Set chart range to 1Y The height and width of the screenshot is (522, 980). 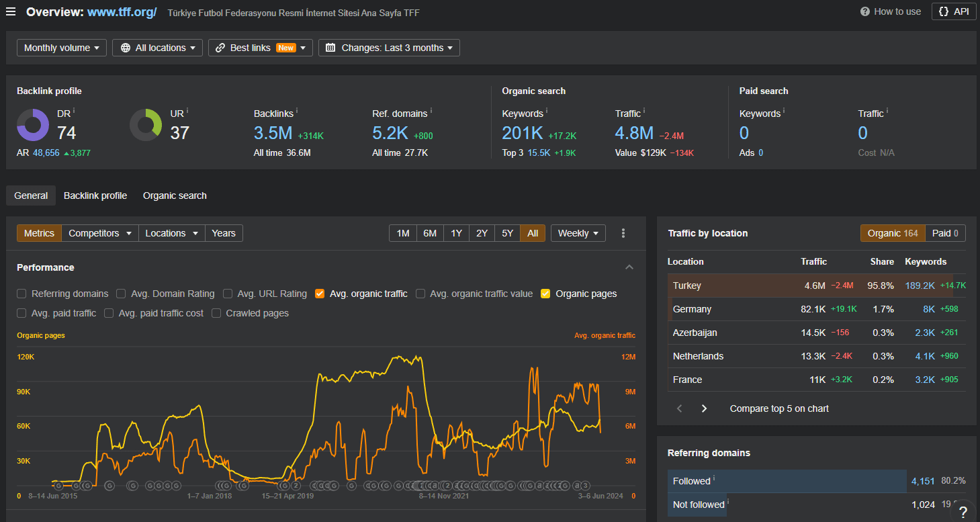(x=456, y=233)
